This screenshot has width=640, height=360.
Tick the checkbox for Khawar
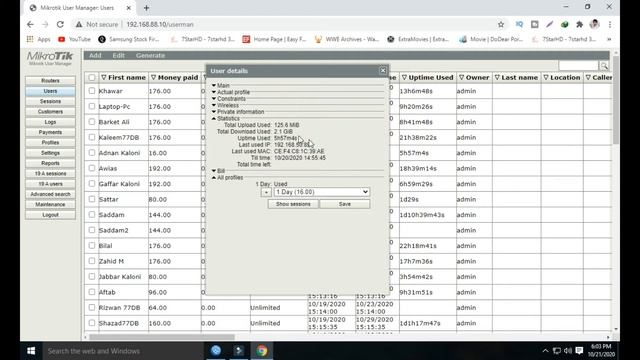tap(92, 91)
